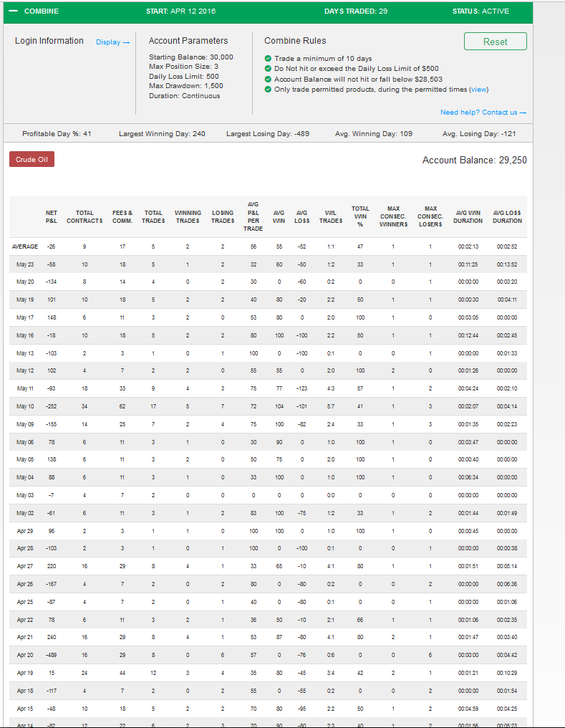Show login information via the Display link
565x728 pixels.
112,42
